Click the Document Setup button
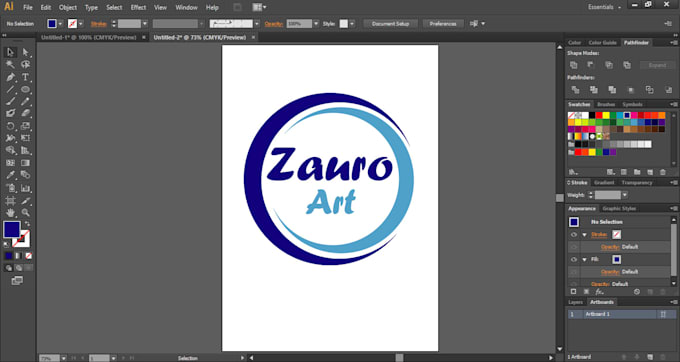Viewport: 680px width, 362px height. coord(391,24)
